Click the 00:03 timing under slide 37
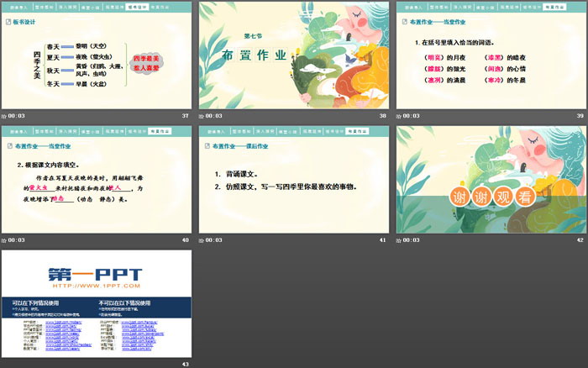This screenshot has width=588, height=368. [x=17, y=116]
